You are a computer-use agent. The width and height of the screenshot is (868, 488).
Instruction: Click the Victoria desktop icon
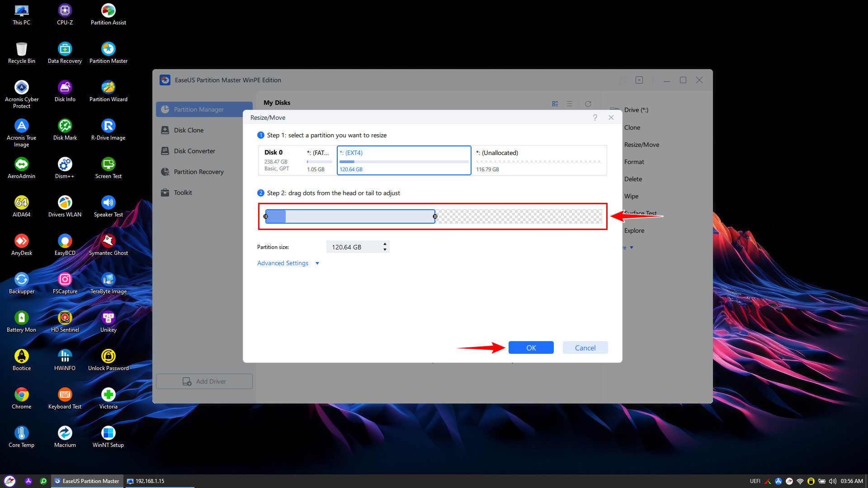(x=108, y=395)
